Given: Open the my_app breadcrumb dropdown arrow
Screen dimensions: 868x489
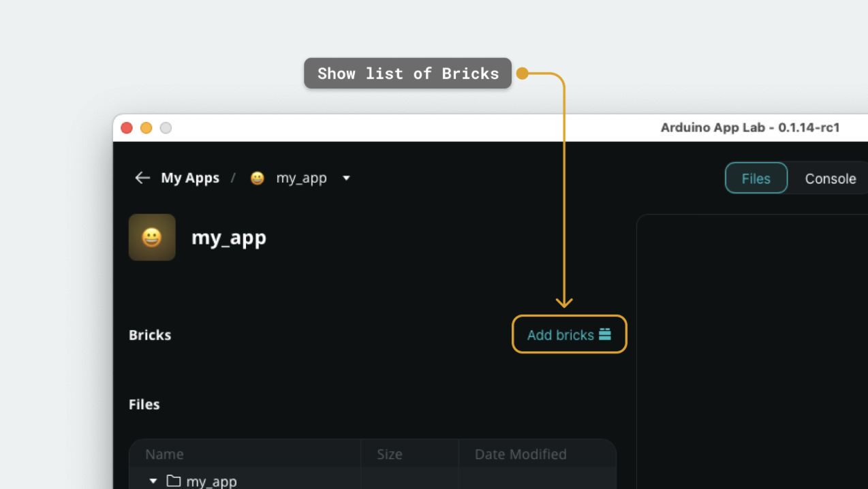Looking at the screenshot, I should pyautogui.click(x=346, y=178).
